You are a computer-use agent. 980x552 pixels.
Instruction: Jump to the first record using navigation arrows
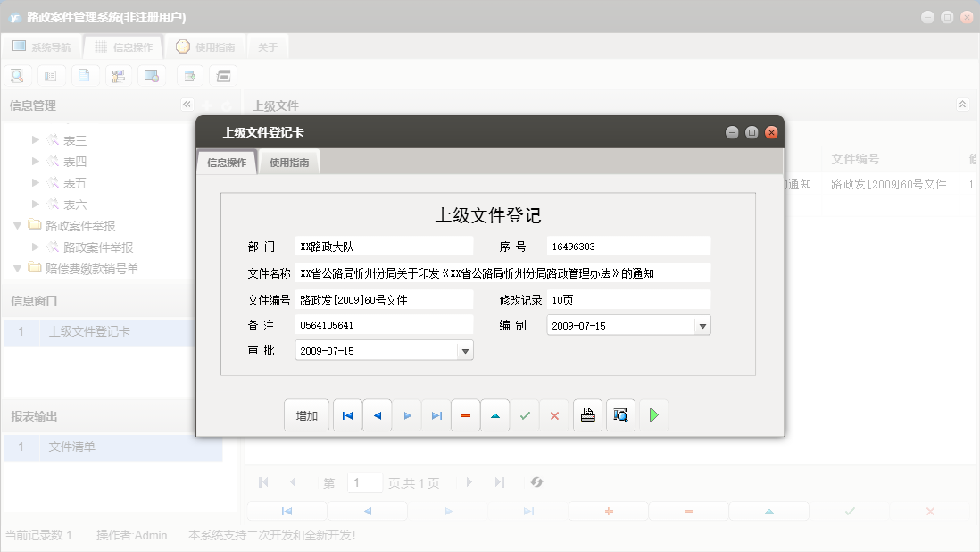tap(347, 414)
